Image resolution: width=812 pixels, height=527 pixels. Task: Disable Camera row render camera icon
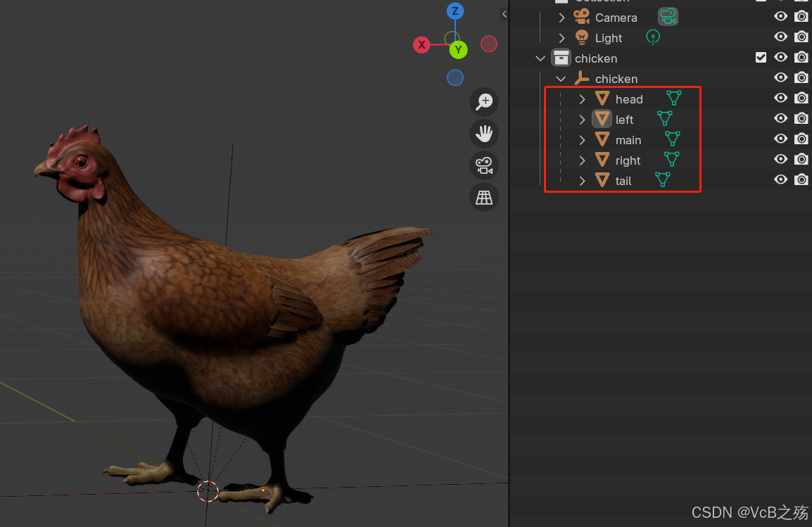pos(801,17)
